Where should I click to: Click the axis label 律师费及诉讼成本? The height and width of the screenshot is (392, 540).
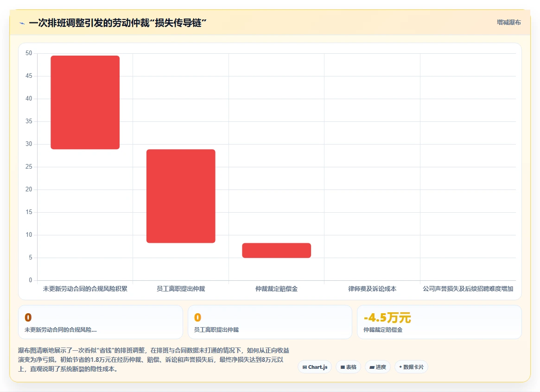coord(372,289)
